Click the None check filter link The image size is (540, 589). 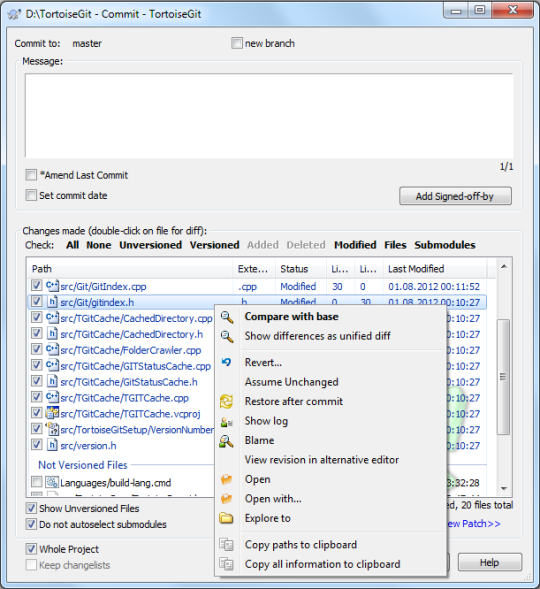tap(99, 245)
